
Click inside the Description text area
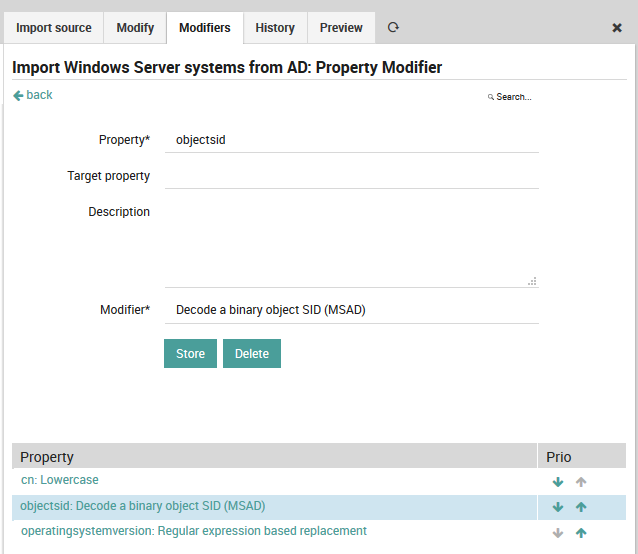pos(351,243)
